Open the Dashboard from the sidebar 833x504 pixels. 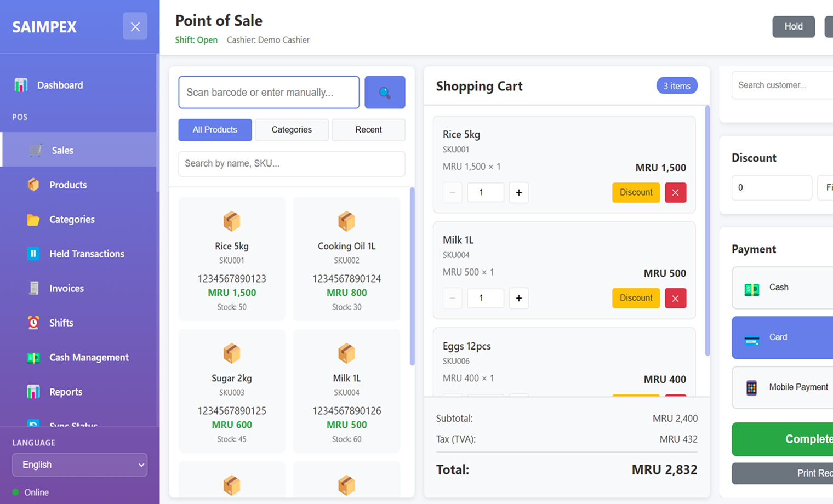click(x=59, y=85)
